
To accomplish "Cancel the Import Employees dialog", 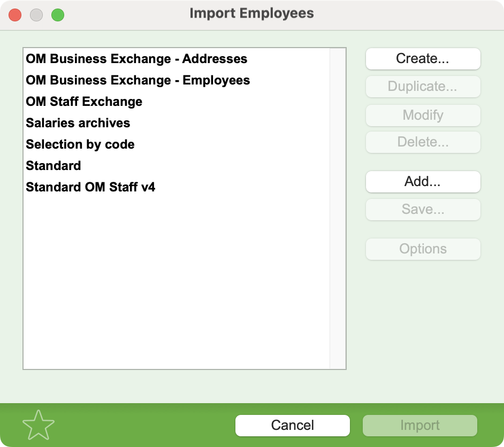I will [293, 426].
